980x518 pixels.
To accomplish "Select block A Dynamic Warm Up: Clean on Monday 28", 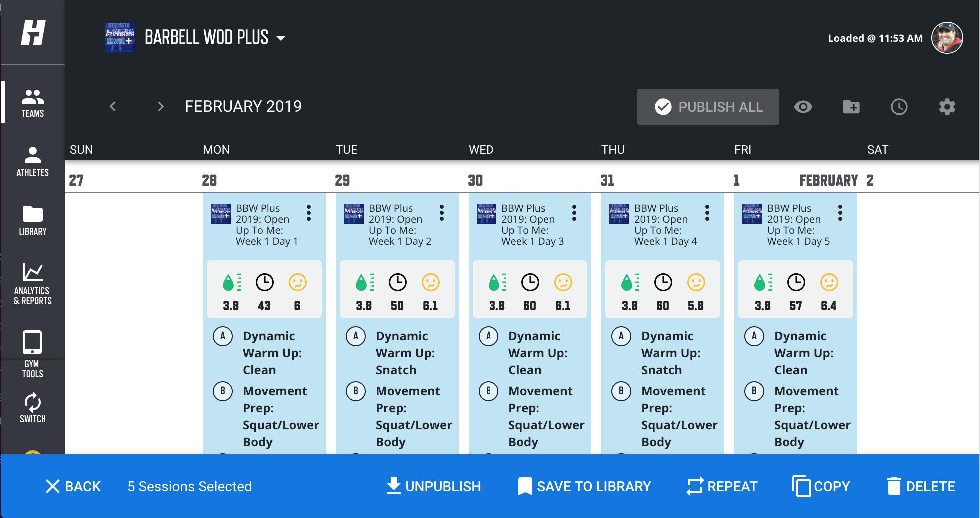I will (x=265, y=353).
